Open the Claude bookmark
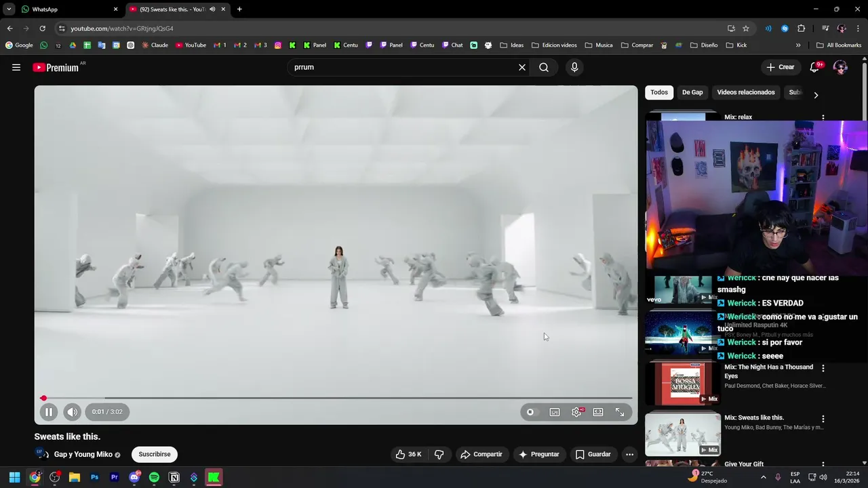868x488 pixels. tap(155, 45)
